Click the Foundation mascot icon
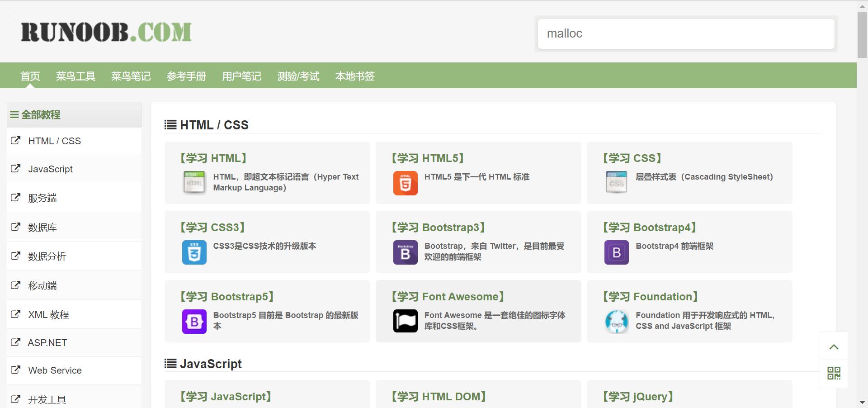This screenshot has width=868, height=408. [x=616, y=322]
